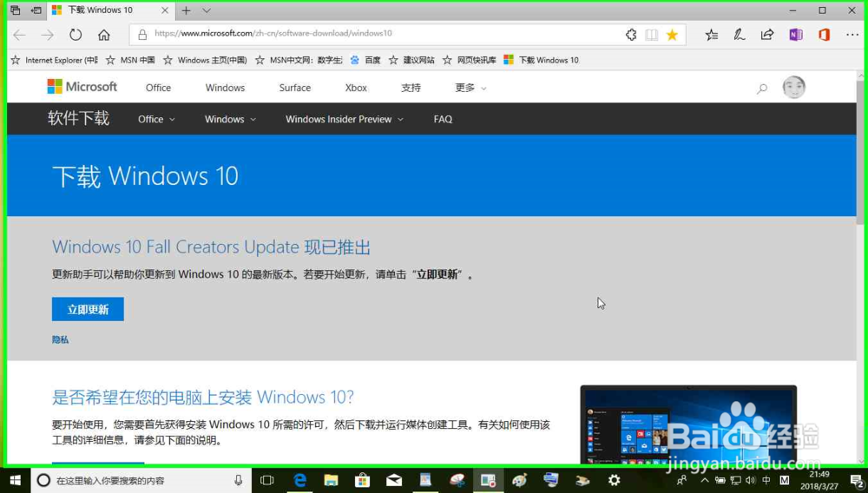The image size is (868, 493).
Task: Click the site search magnifier icon
Action: (762, 88)
